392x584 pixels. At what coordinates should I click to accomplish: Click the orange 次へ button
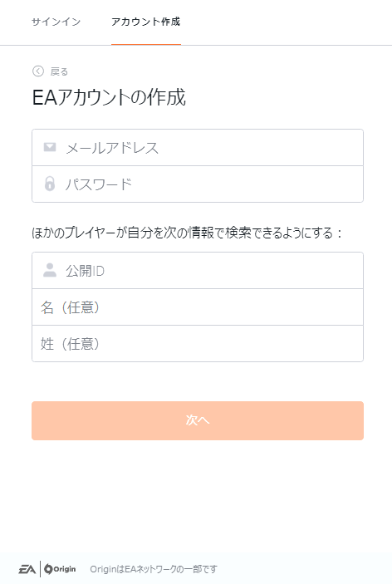(x=198, y=420)
